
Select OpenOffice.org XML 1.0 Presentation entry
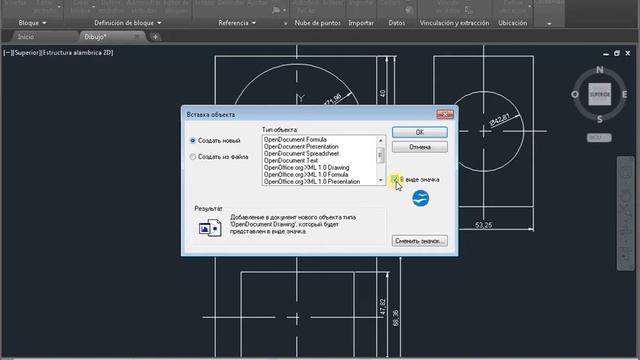[x=312, y=181]
